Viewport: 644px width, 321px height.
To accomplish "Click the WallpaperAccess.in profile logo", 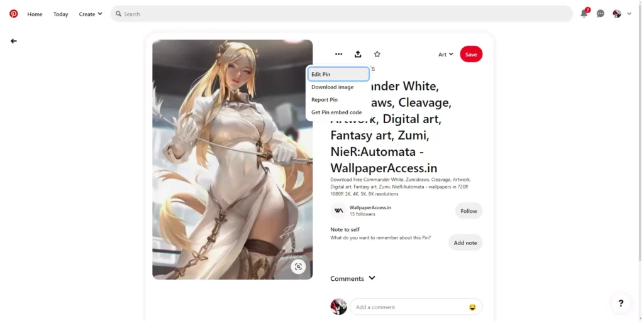I will point(338,210).
